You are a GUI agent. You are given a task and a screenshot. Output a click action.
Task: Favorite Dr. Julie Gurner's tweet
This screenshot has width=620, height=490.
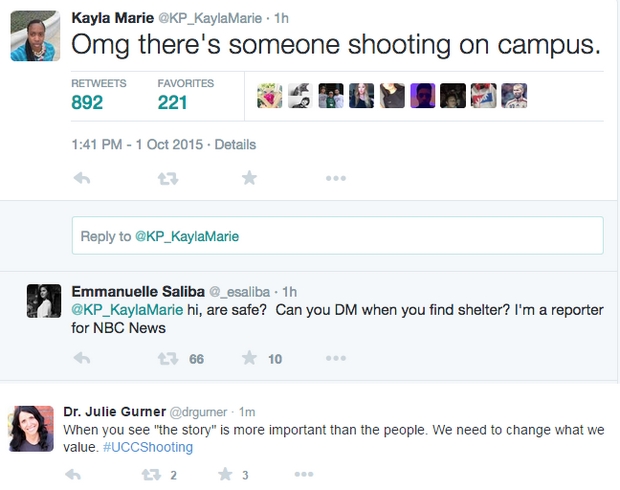point(226,475)
